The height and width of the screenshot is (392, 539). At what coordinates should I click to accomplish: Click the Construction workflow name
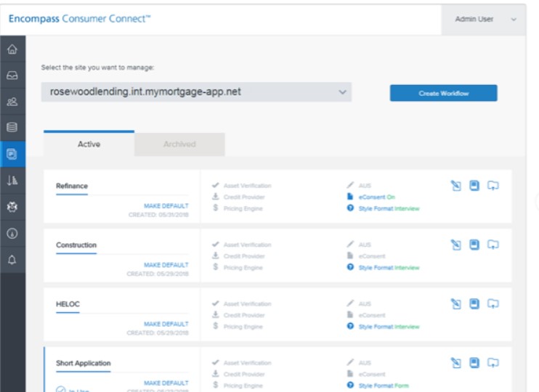[x=76, y=245]
